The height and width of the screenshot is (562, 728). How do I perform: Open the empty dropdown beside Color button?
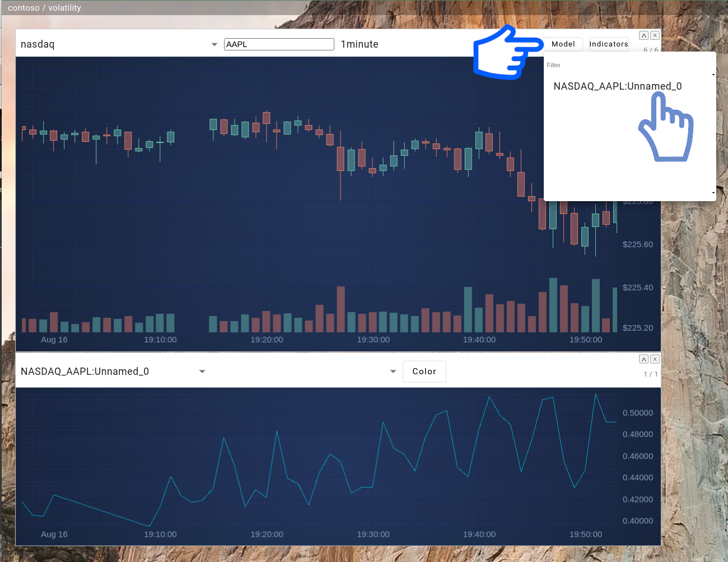coord(393,371)
